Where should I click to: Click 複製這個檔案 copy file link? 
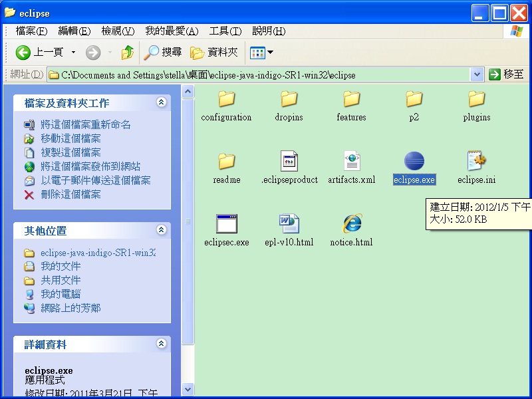70,152
